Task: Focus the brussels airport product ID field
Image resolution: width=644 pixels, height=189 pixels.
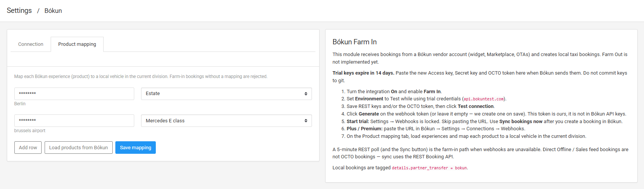Action: coord(74,120)
